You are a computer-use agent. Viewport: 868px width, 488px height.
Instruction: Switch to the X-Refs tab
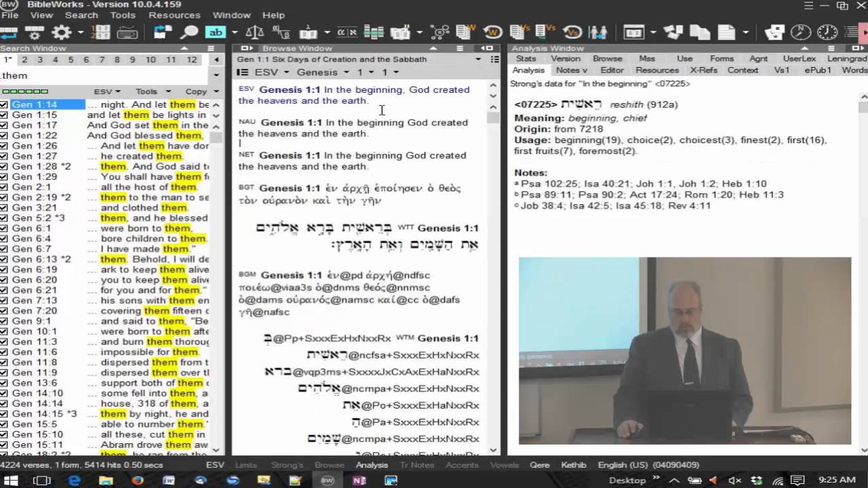(703, 70)
